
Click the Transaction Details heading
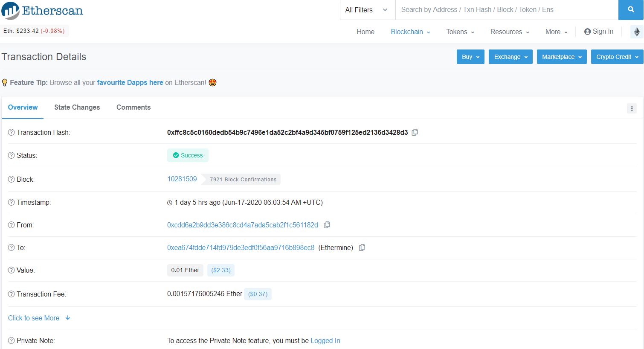[x=44, y=57]
